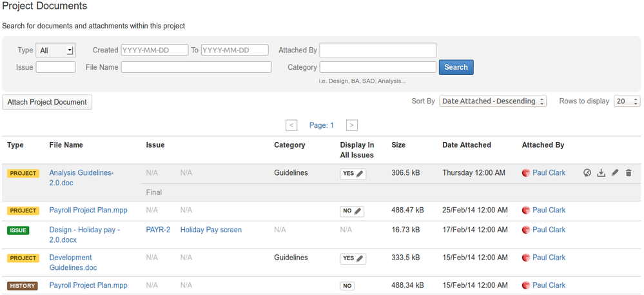Click the Date Attached column header
Viewport: 644px width, 295px height.
click(467, 145)
